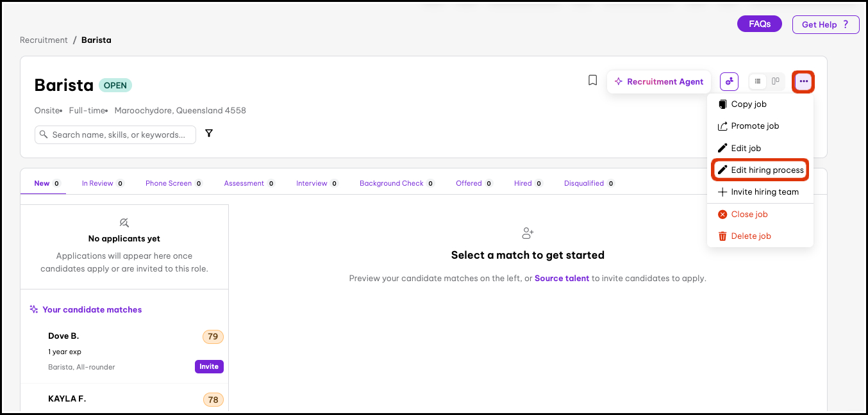Click the magnifier icon in search field
This screenshot has width=868, height=415.
tap(44, 134)
